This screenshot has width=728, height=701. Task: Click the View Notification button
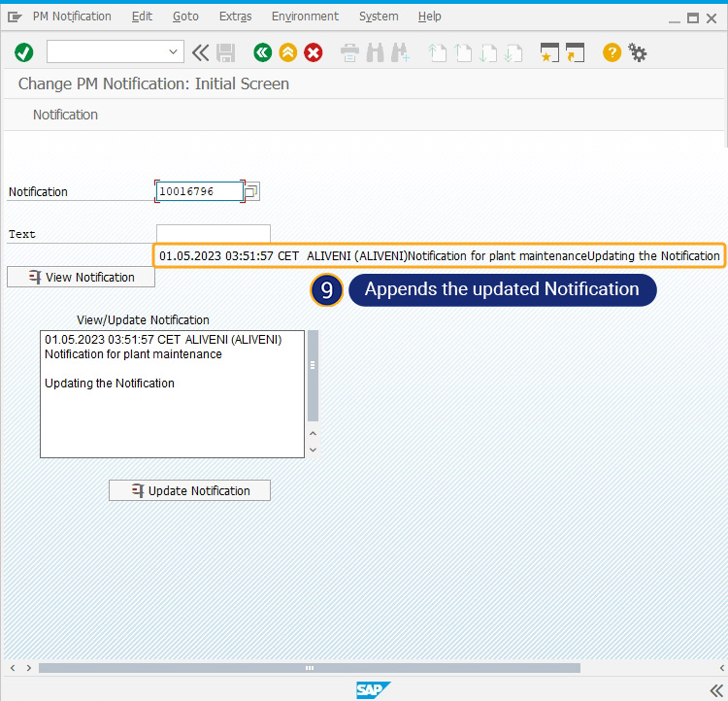pos(81,277)
